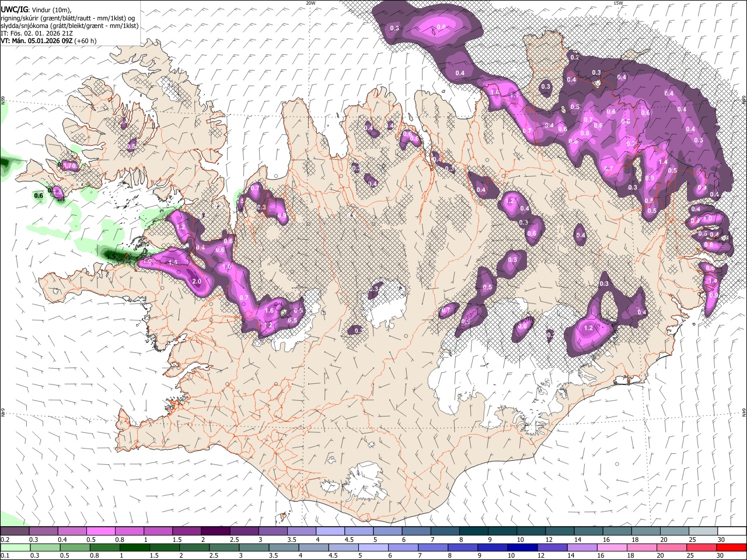Click the '0.2' label under snow legend

(x=5, y=540)
